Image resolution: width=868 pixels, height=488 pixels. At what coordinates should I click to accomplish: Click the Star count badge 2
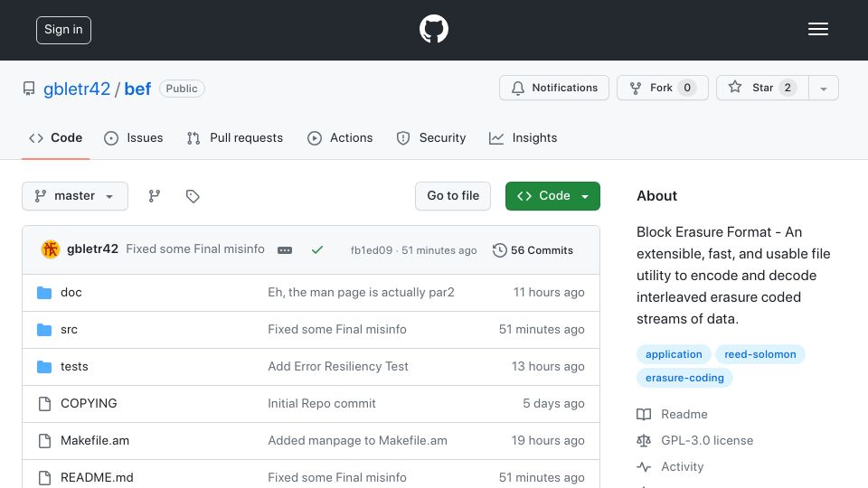pyautogui.click(x=788, y=88)
